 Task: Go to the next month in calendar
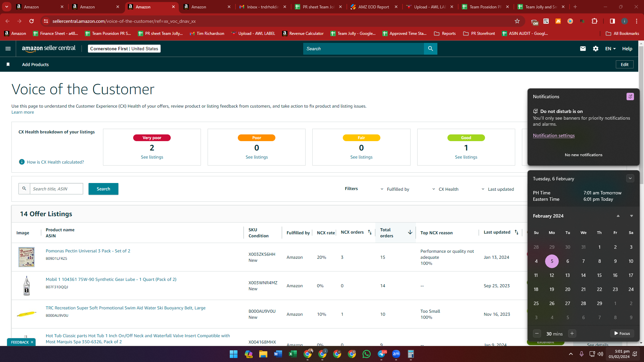click(632, 216)
